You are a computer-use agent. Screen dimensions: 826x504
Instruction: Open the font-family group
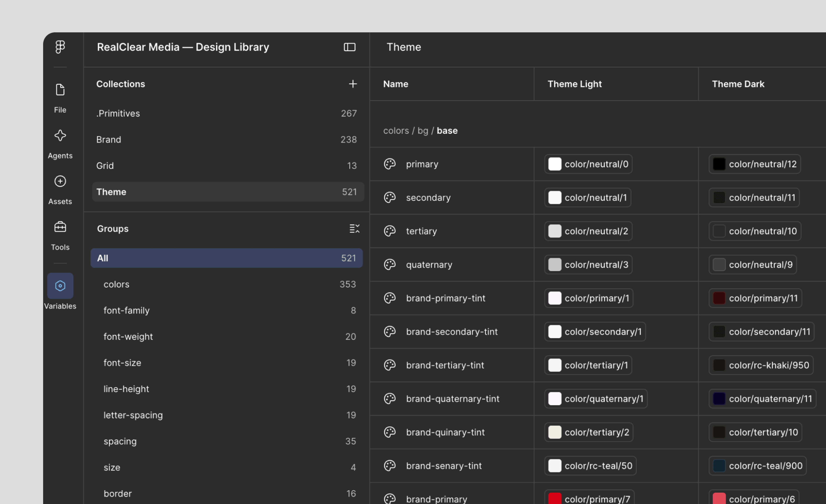(227, 311)
